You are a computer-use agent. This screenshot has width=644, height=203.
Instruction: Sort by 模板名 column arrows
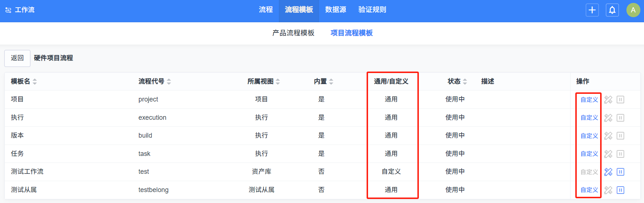(x=35, y=81)
